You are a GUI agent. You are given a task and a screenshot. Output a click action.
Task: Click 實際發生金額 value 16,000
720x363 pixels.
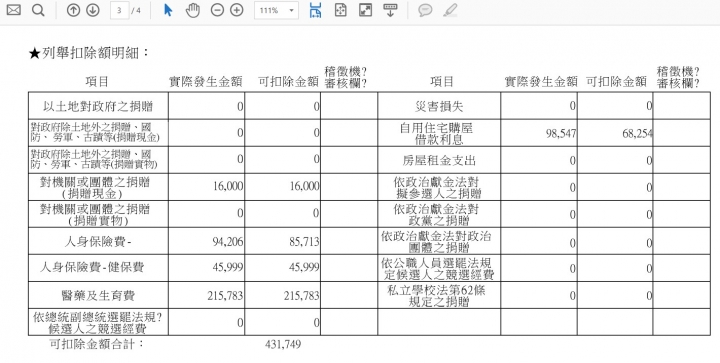(228, 186)
